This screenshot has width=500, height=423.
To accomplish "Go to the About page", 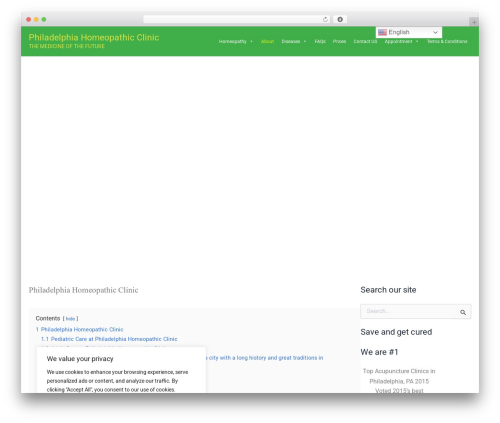I will pos(267,42).
